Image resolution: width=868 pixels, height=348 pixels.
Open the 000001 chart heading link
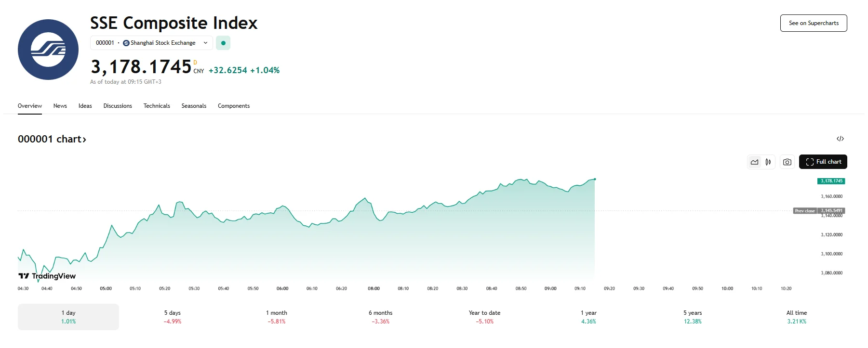click(x=52, y=139)
